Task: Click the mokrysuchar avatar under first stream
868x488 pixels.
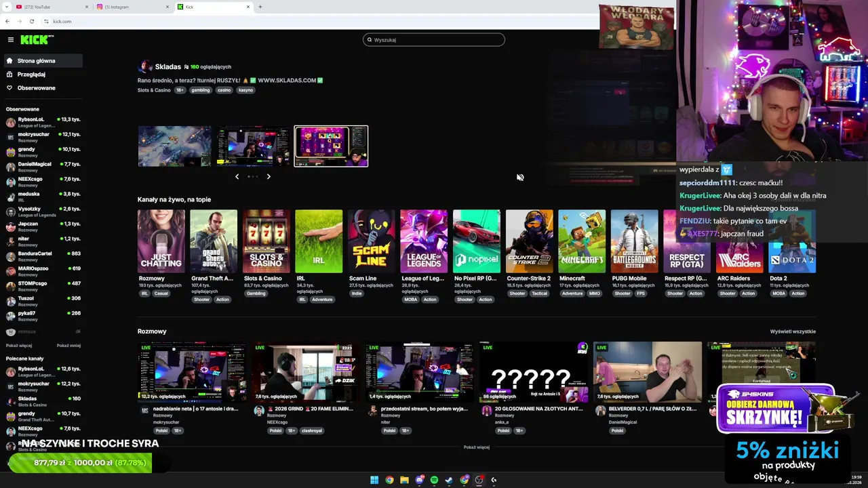Action: [x=144, y=411]
